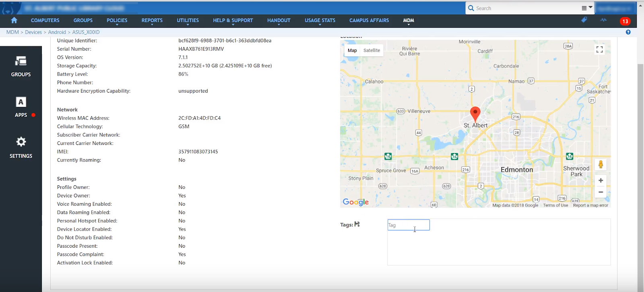Expand the Handout menu

[x=279, y=21]
